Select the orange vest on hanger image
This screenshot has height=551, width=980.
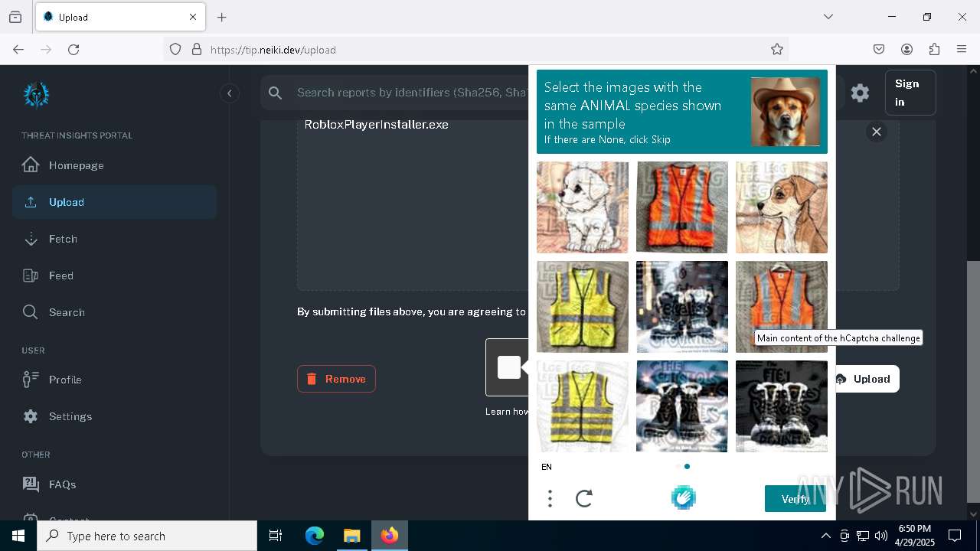(782, 307)
